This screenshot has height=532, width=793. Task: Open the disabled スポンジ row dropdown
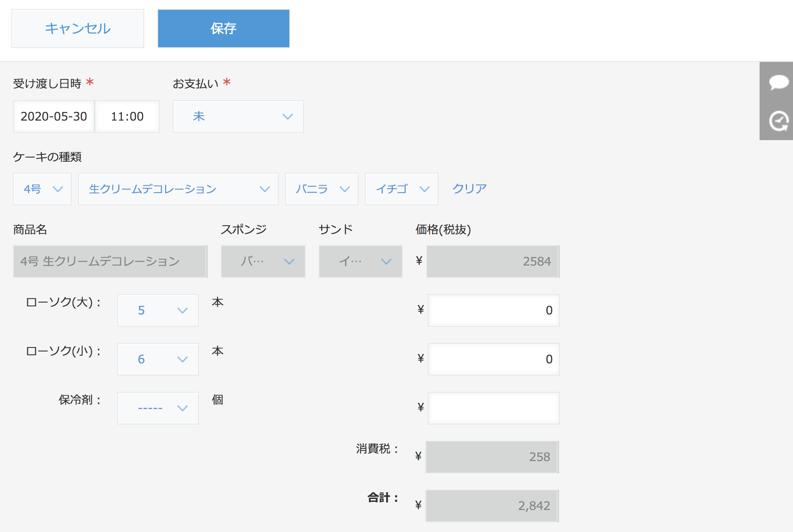coord(263,262)
